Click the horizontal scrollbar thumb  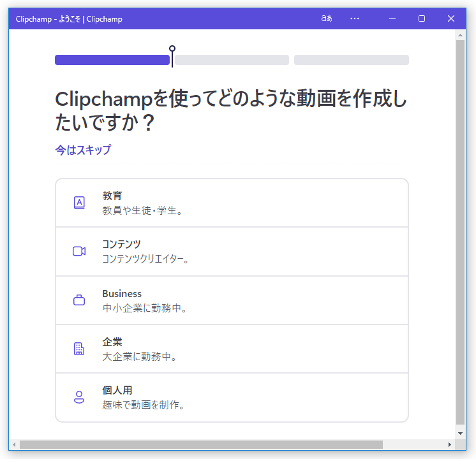tap(201, 445)
